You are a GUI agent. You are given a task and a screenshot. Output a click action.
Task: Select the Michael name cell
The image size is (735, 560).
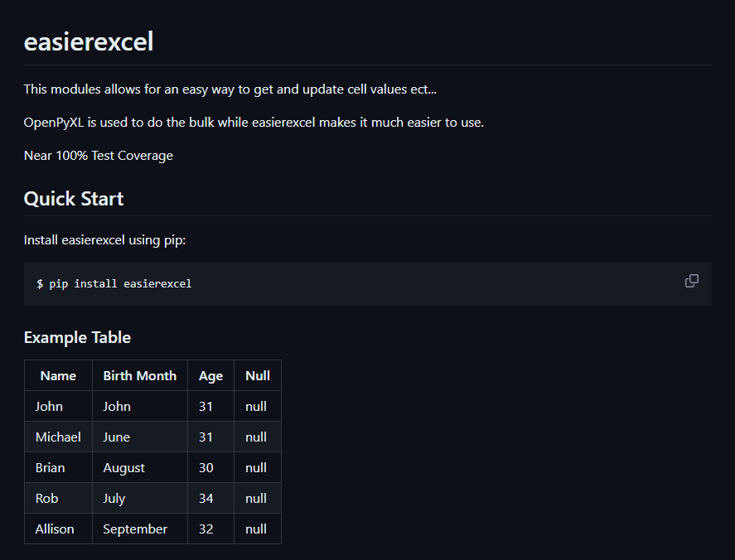pos(58,437)
